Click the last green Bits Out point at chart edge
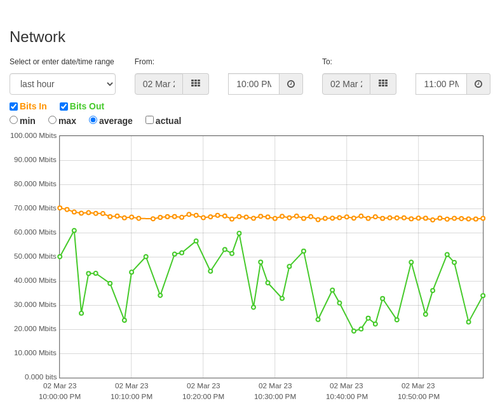The image size is (500, 403). pyautogui.click(x=483, y=296)
